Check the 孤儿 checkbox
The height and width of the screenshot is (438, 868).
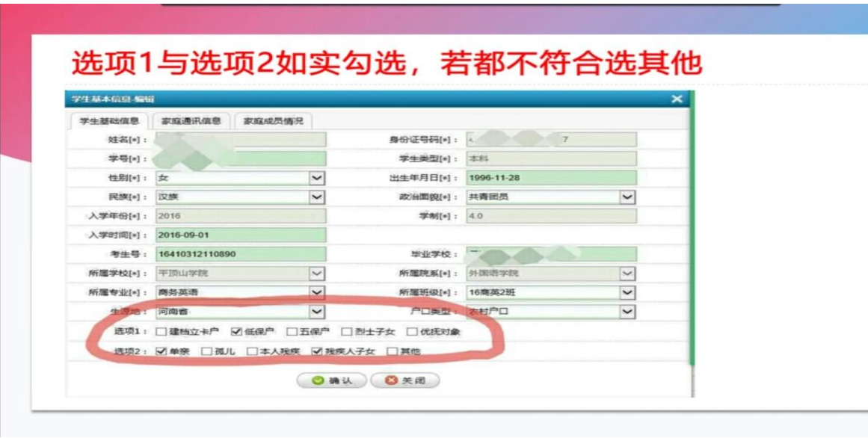pos(207,351)
